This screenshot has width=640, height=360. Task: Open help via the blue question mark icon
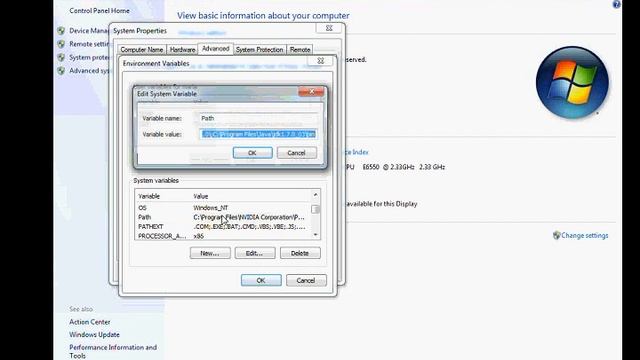[616, 4]
